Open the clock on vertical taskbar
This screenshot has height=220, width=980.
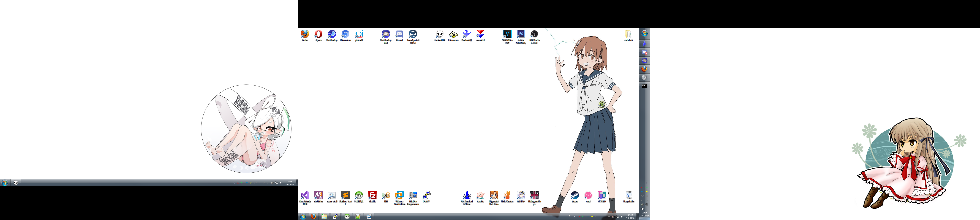coord(644,214)
